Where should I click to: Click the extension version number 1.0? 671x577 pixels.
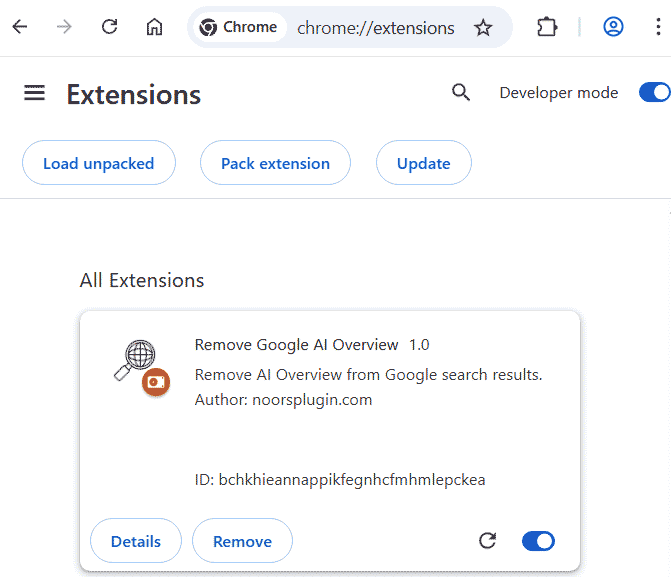[419, 345]
